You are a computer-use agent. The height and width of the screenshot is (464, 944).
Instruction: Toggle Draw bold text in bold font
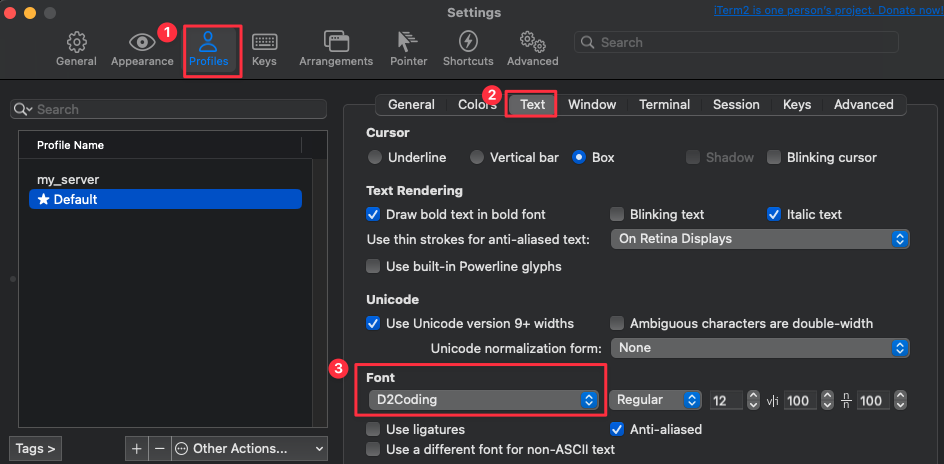pos(373,214)
